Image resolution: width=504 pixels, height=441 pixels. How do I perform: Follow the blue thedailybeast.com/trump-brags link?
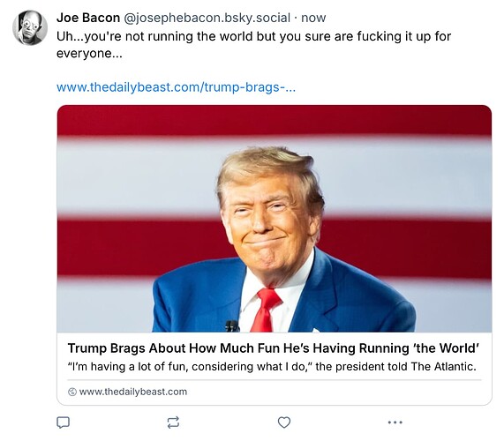[176, 87]
